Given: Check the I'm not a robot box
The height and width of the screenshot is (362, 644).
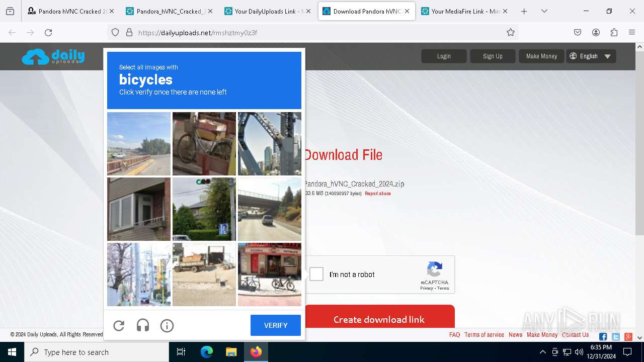Looking at the screenshot, I should tap(316, 274).
